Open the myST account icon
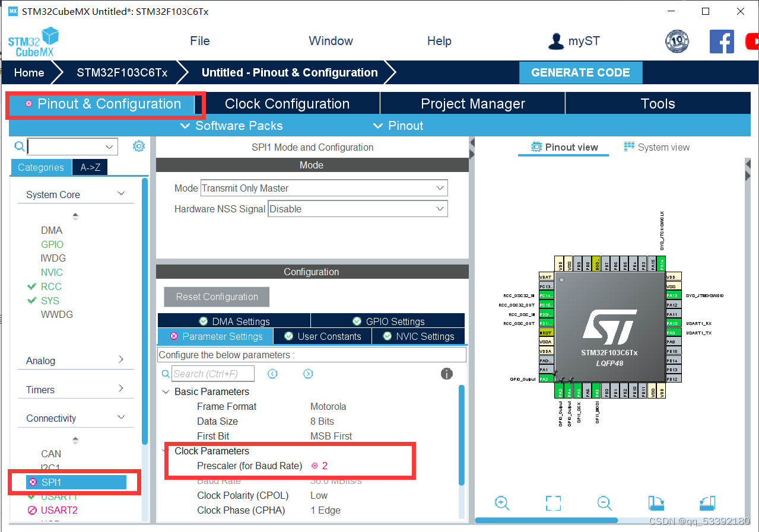This screenshot has height=532, width=759. [x=555, y=41]
